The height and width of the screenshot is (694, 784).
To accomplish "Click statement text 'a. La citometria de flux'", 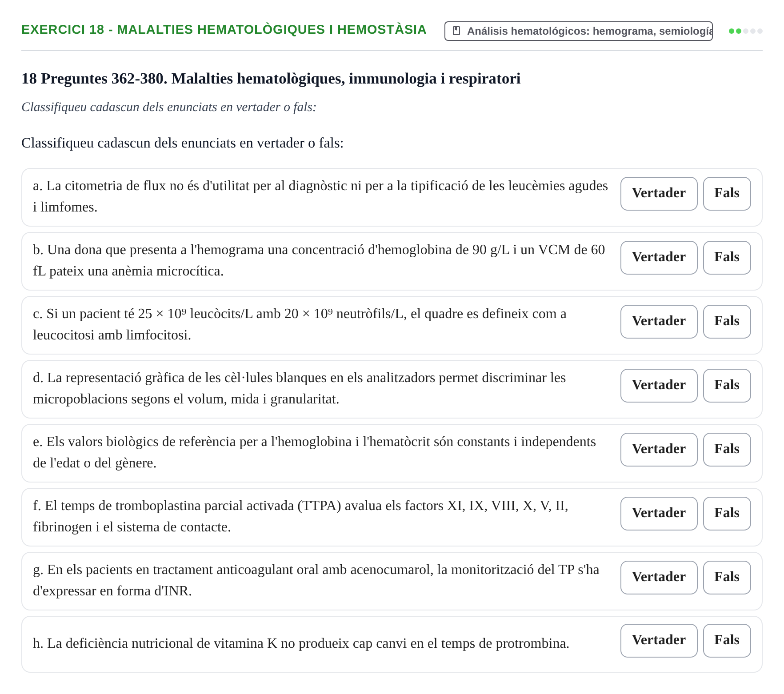I will (x=320, y=196).
